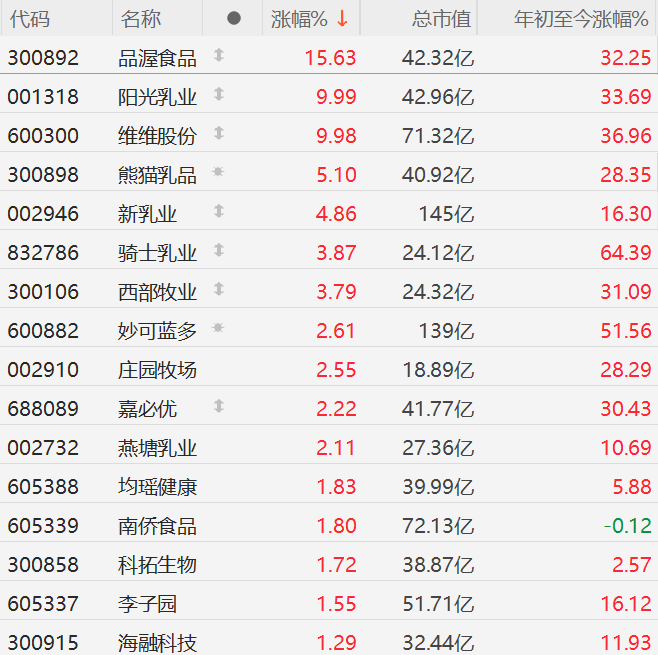Click the 5.10 gain value
This screenshot has width=658, height=655.
coord(336,175)
